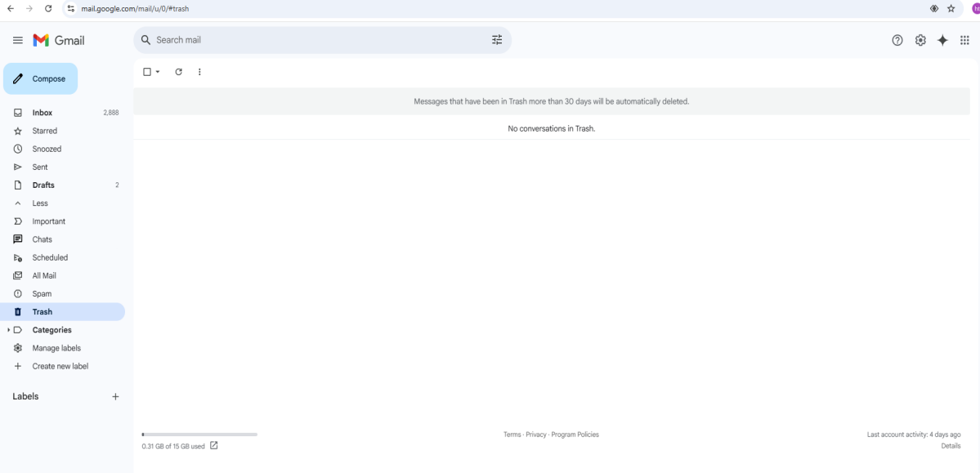Screen dimensions: 980x473
Task: View account activity Details
Action: (951, 445)
